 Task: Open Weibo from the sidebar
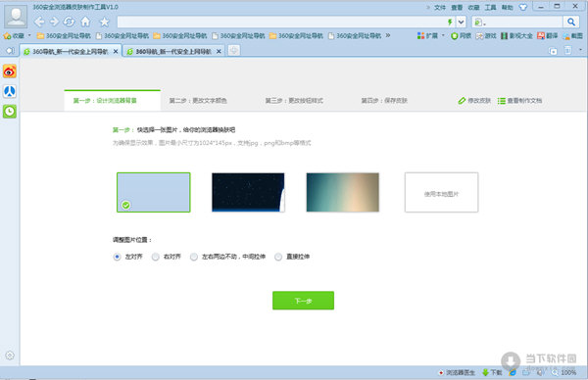[10, 71]
